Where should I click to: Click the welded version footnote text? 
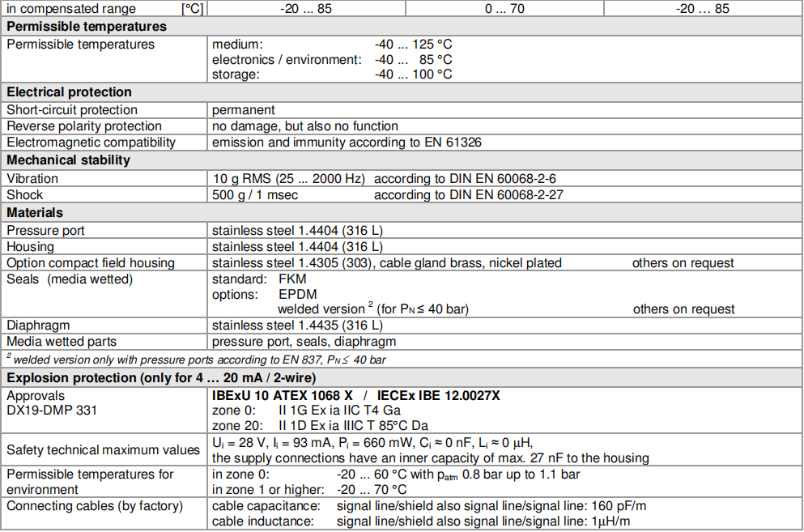coord(200,360)
